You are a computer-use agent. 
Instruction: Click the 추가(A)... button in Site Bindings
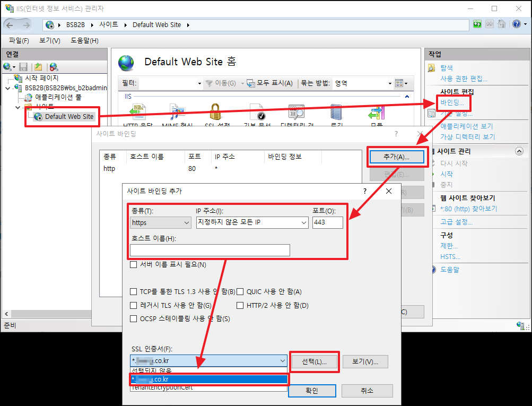click(x=397, y=157)
